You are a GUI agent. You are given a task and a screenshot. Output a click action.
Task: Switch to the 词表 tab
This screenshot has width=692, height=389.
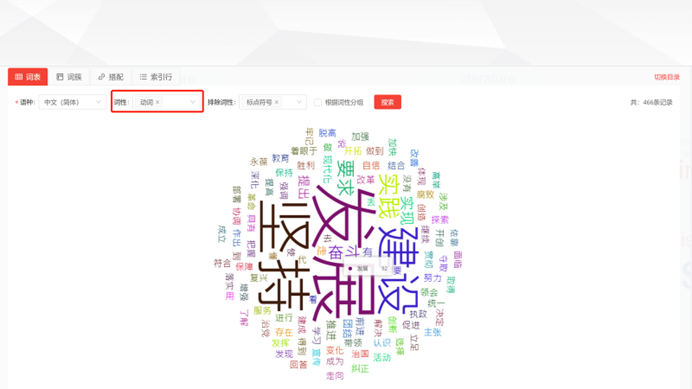click(28, 77)
